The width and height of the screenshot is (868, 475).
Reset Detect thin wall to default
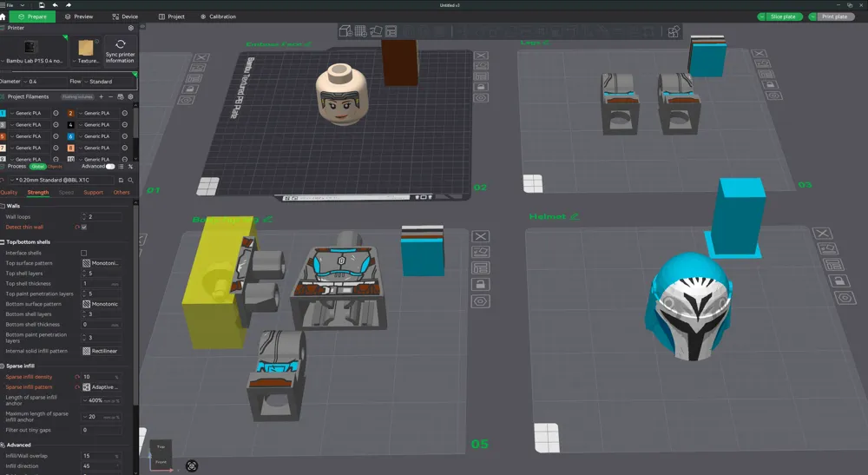(x=77, y=227)
